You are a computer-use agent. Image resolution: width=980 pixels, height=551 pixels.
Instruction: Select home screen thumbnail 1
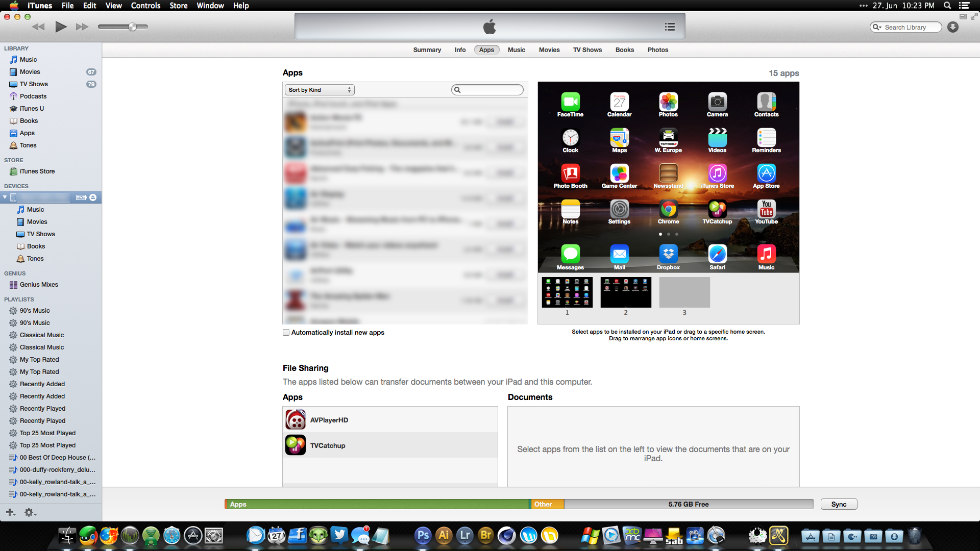click(x=567, y=292)
